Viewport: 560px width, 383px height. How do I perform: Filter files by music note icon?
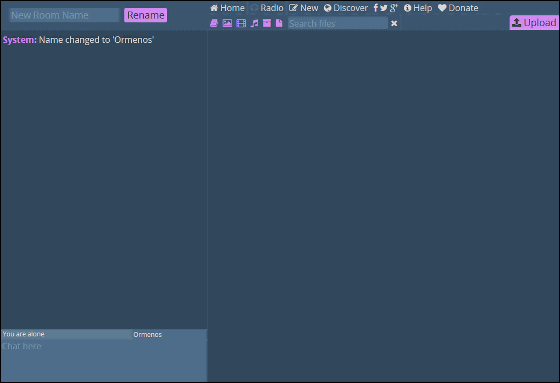pyautogui.click(x=254, y=23)
